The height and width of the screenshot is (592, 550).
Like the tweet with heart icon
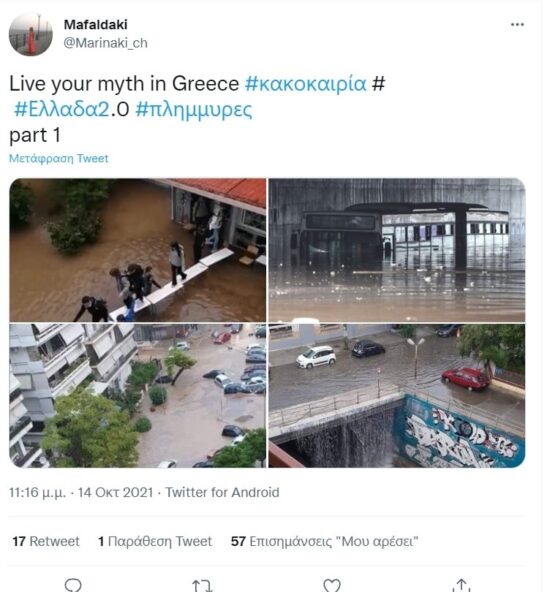tap(332, 586)
